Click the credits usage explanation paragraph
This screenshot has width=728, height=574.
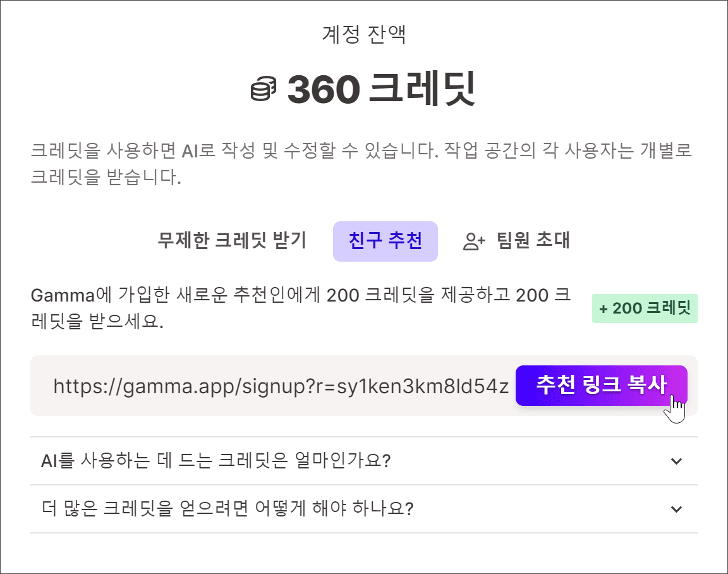click(361, 164)
